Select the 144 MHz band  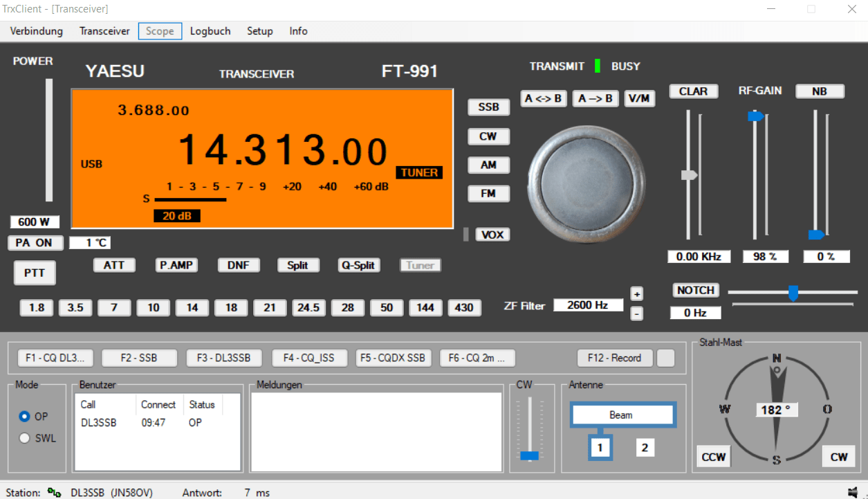(425, 307)
